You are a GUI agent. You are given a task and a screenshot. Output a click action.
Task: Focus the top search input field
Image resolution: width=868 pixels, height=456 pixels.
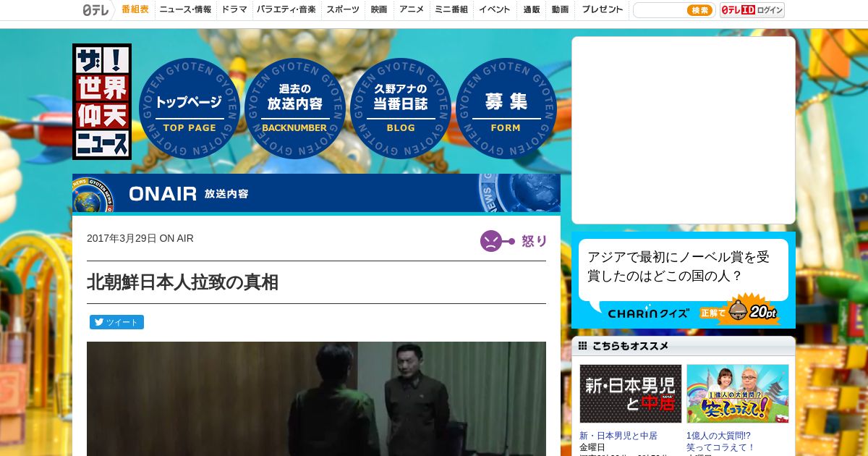pyautogui.click(x=660, y=10)
